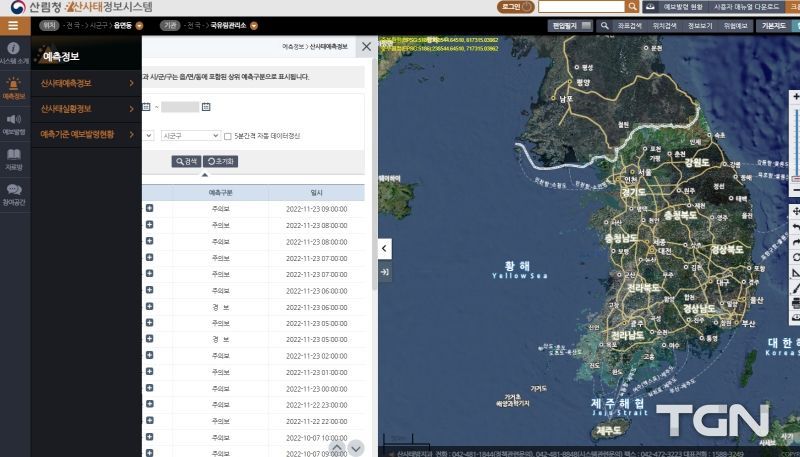Open the 국유림관리소 agency dropdown arrow
Viewport: 800px width, 457px height.
click(x=254, y=26)
